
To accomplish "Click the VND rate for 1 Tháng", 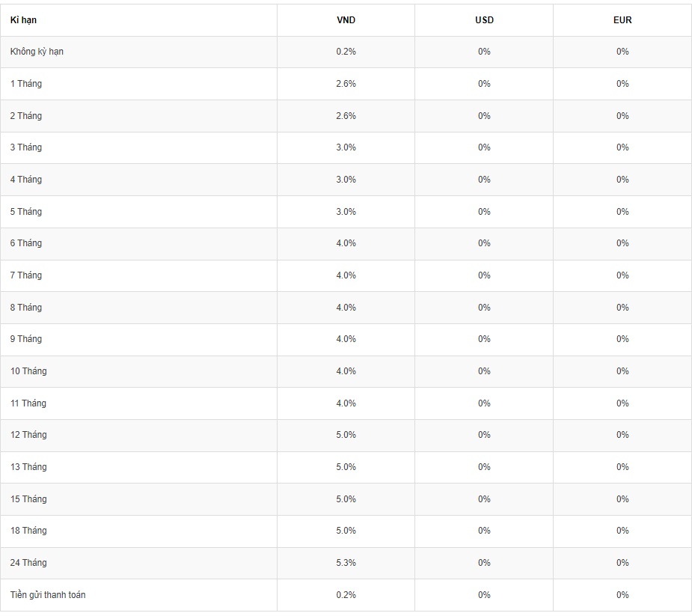I will pos(346,84).
